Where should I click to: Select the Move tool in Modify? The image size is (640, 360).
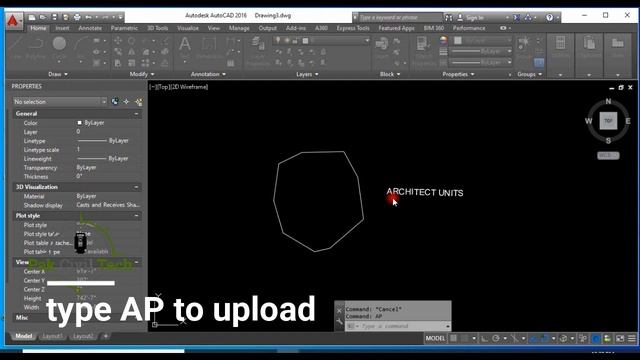(x=118, y=41)
